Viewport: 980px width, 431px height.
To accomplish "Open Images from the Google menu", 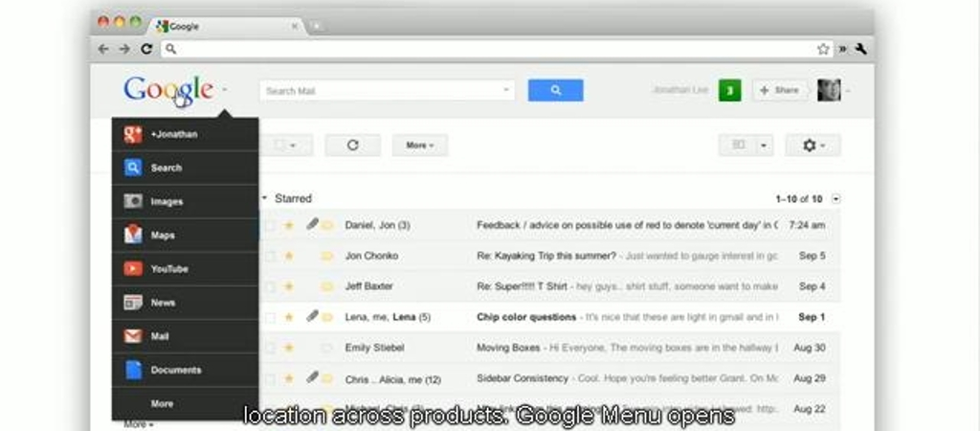I will pyautogui.click(x=185, y=201).
